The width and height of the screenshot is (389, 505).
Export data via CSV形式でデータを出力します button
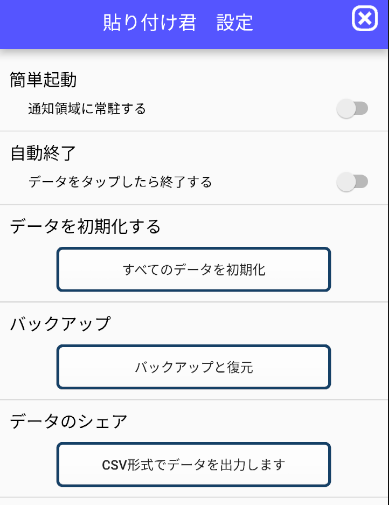pyautogui.click(x=194, y=465)
